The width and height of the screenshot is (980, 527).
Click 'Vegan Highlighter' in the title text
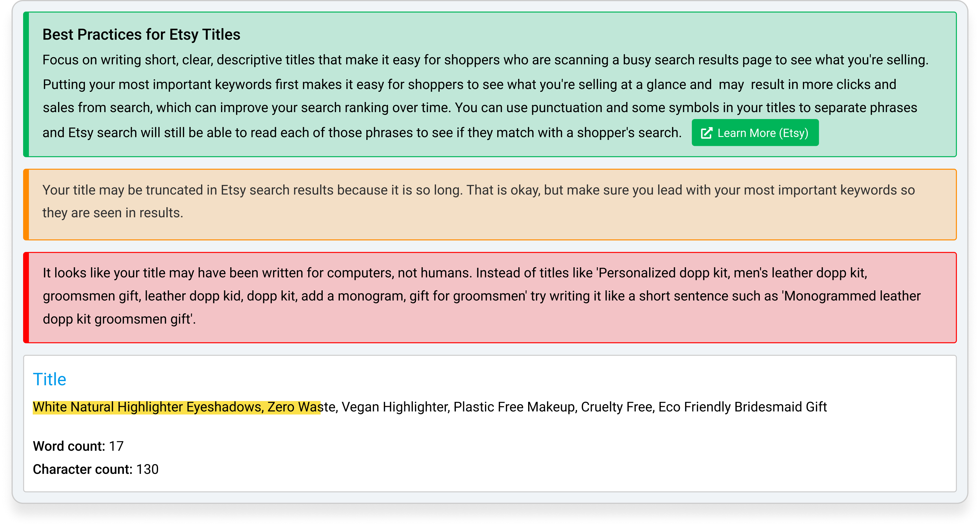click(394, 407)
